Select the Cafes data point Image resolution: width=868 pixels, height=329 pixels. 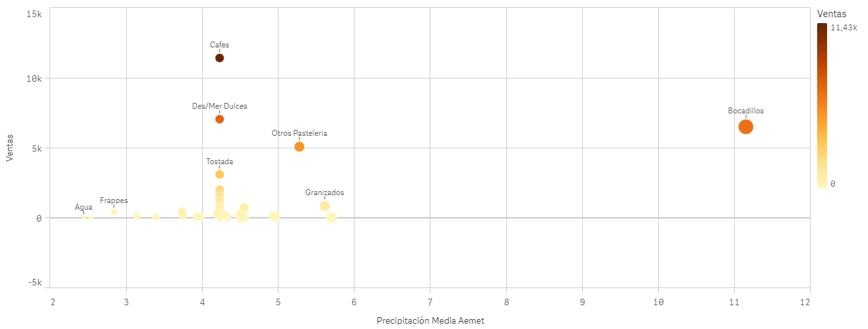click(x=219, y=58)
